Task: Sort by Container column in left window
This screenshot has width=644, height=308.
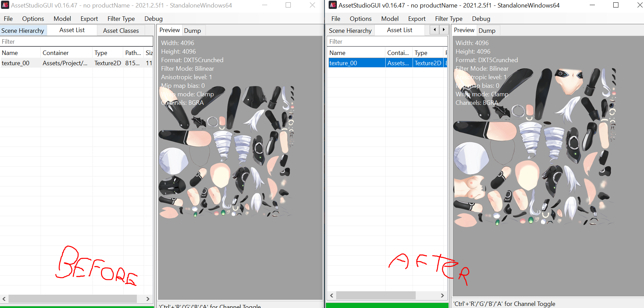Action: pyautogui.click(x=67, y=53)
